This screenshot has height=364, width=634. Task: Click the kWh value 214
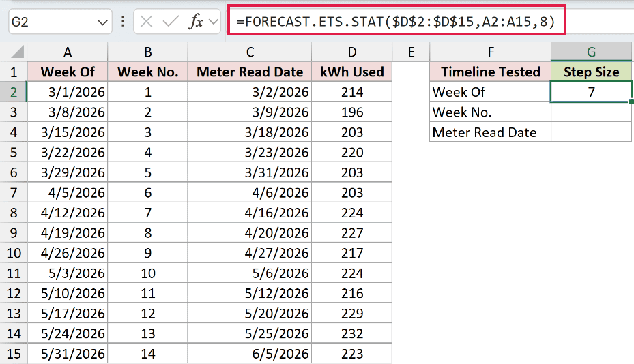tap(352, 92)
